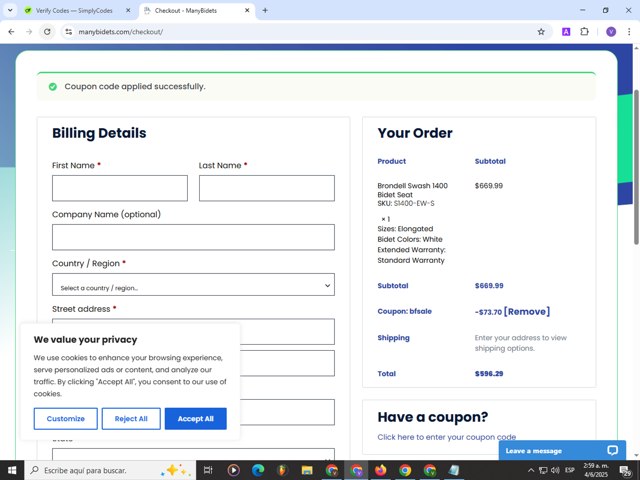
Task: Open the purple A browser extension
Action: click(x=566, y=31)
